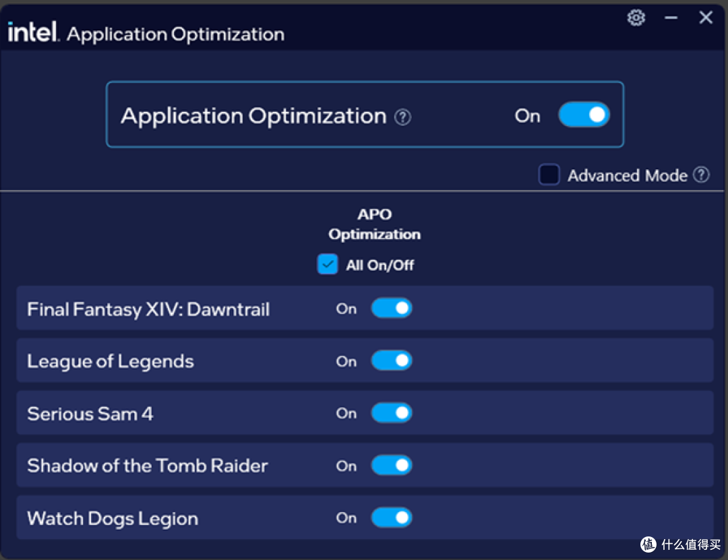Image resolution: width=728 pixels, height=560 pixels.
Task: Toggle the League of Legends switch
Action: click(x=392, y=361)
